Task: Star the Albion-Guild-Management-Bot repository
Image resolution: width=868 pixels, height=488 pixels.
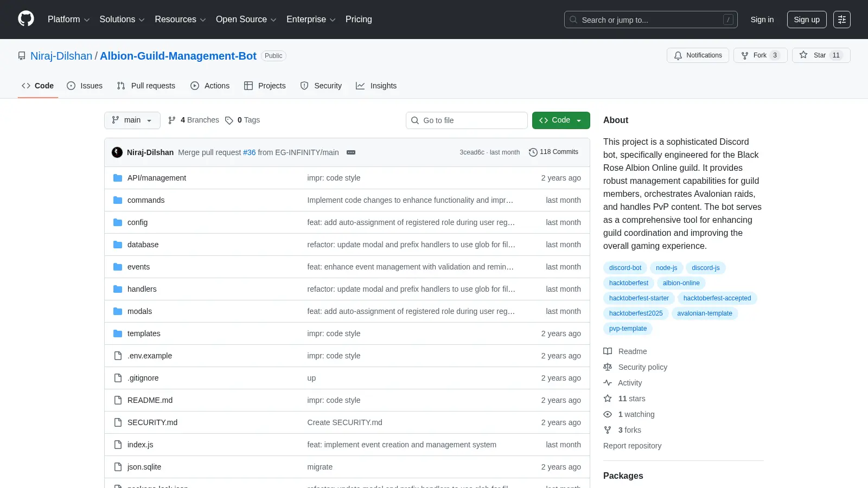Action: [x=821, y=55]
